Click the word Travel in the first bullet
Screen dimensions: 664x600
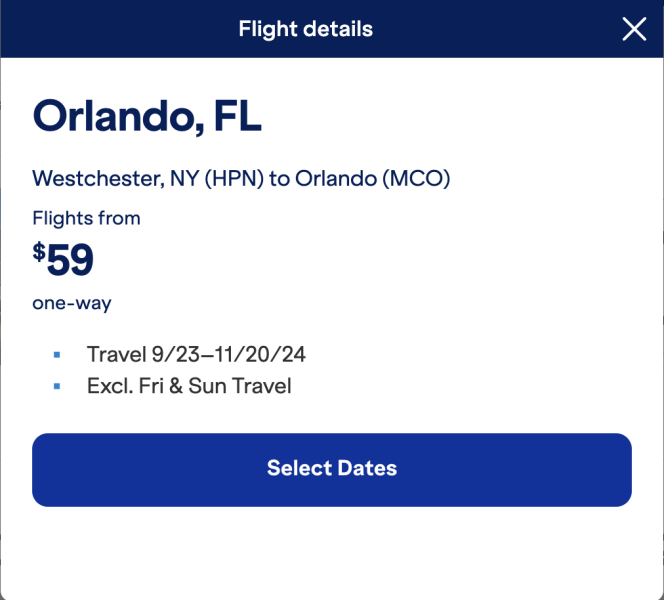tap(116, 354)
